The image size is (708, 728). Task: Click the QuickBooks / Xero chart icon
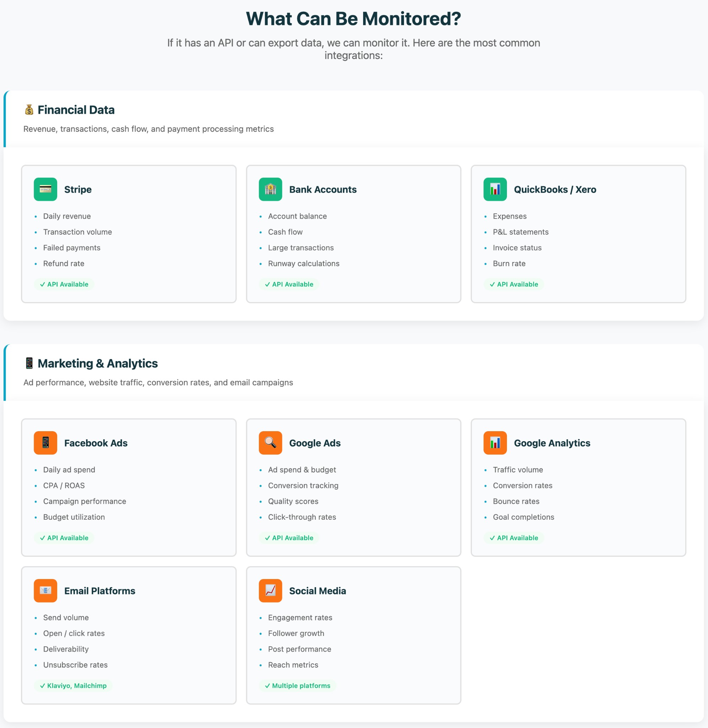click(495, 189)
